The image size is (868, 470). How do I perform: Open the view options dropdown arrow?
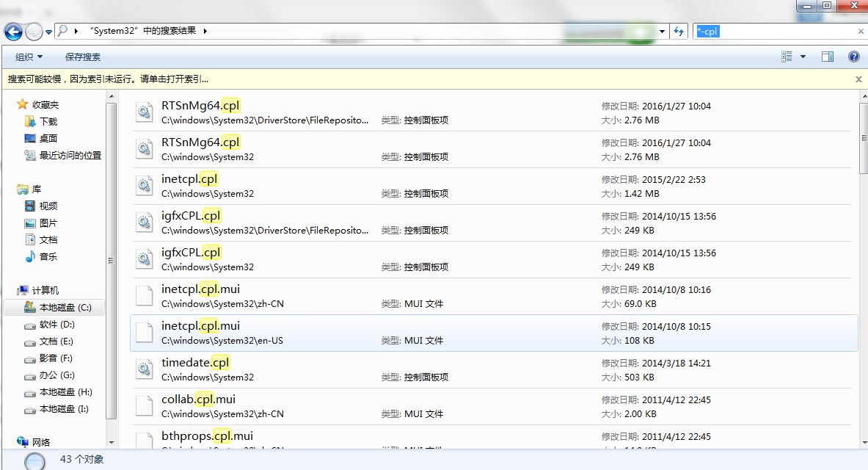803,57
